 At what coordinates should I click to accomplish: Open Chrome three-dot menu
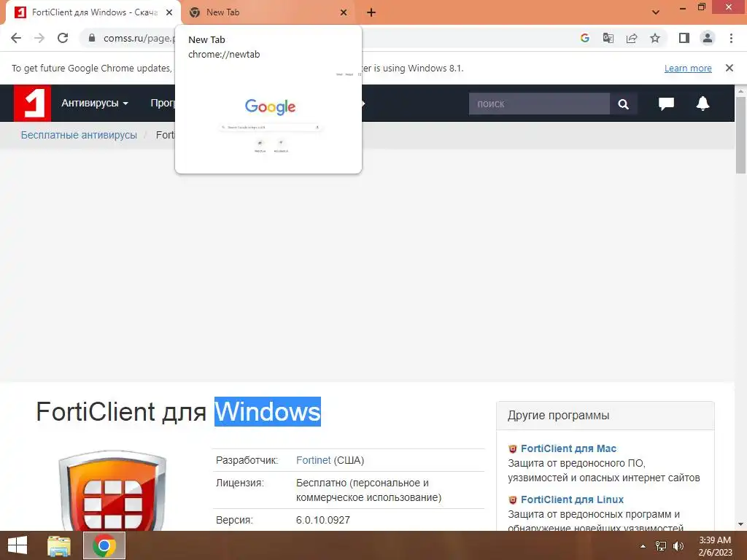point(731,38)
